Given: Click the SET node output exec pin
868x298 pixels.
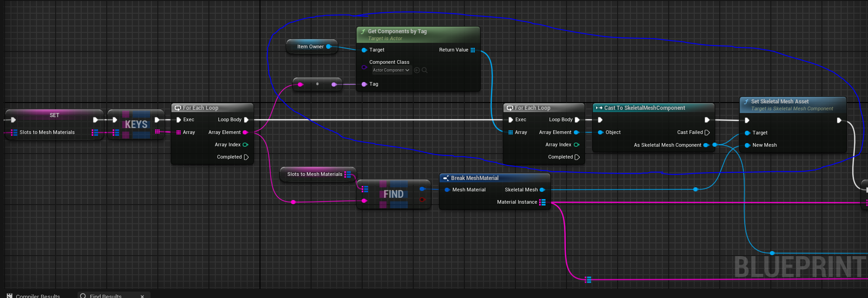Looking at the screenshot, I should pos(95,120).
